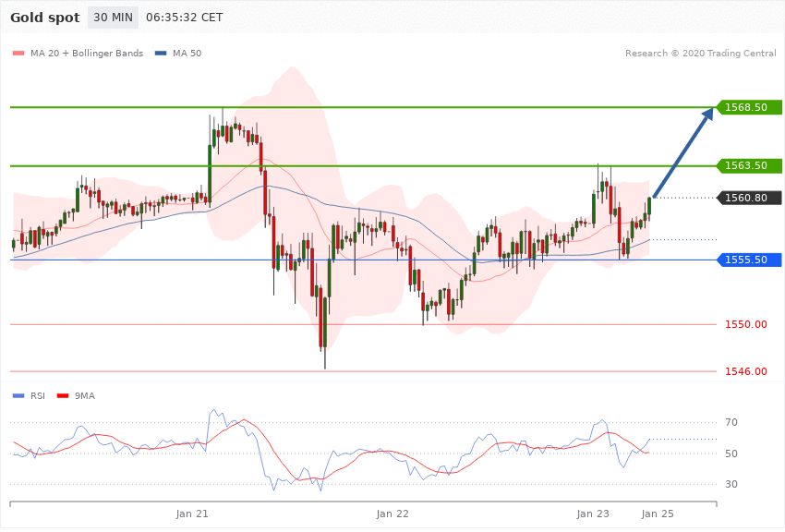This screenshot has width=785, height=532.
Task: Click the Jan 21 date axis label
Action: coord(192,514)
